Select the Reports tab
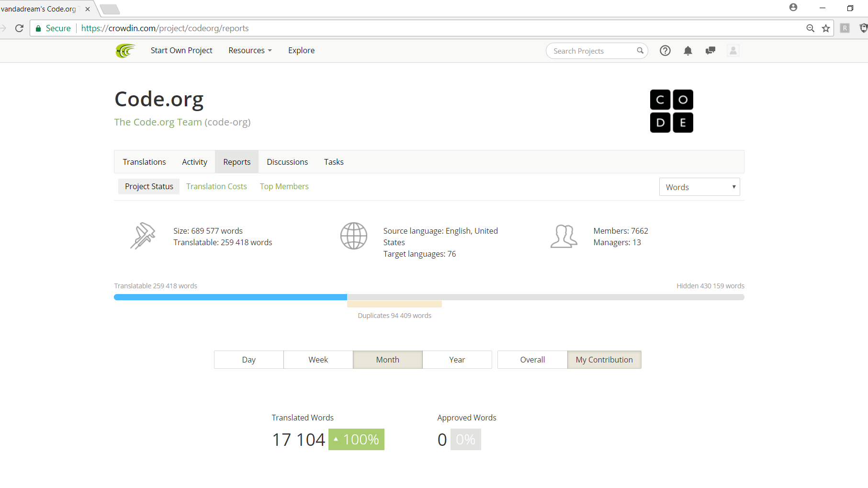Screen dimensions: 868x488 pos(237,162)
